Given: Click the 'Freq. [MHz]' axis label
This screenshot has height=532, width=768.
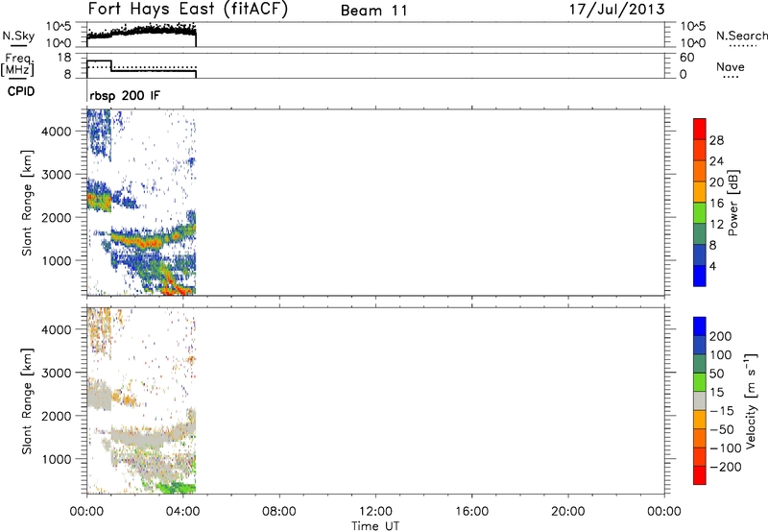Looking at the screenshot, I should [x=17, y=65].
